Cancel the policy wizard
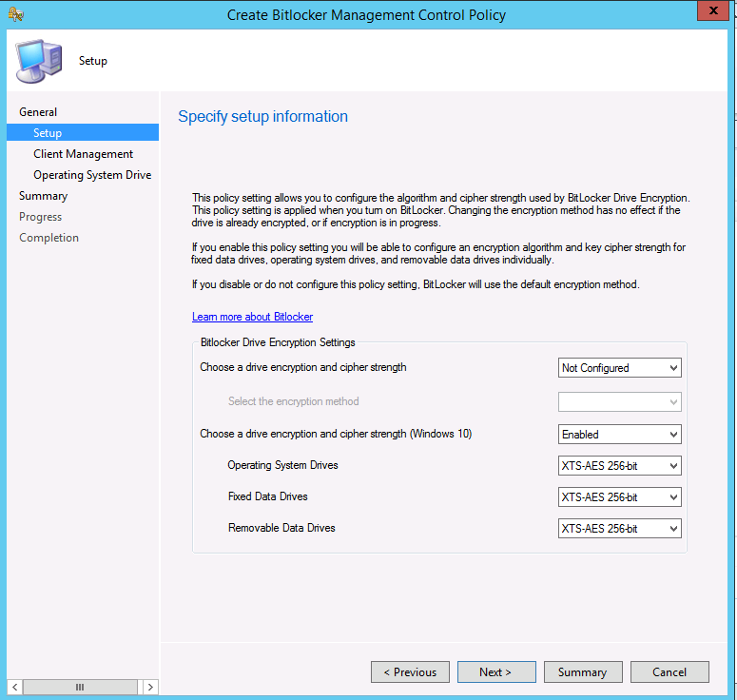 669,671
